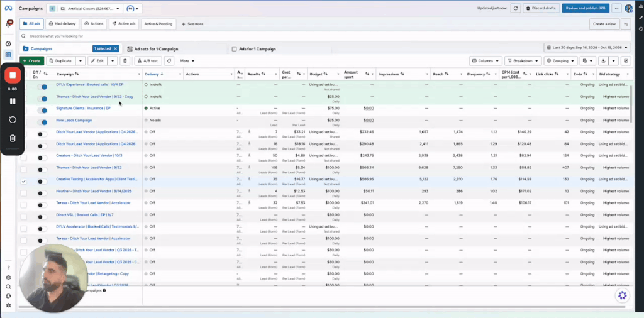This screenshot has height=318, width=644.
Task: Click the search magnifier in the sidebar
Action: click(x=8, y=287)
